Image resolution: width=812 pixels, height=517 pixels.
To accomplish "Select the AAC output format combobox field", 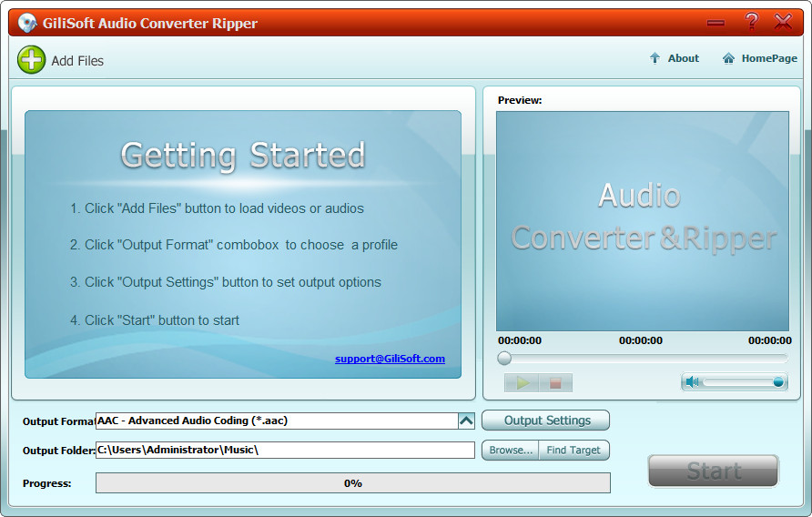I will [x=277, y=421].
